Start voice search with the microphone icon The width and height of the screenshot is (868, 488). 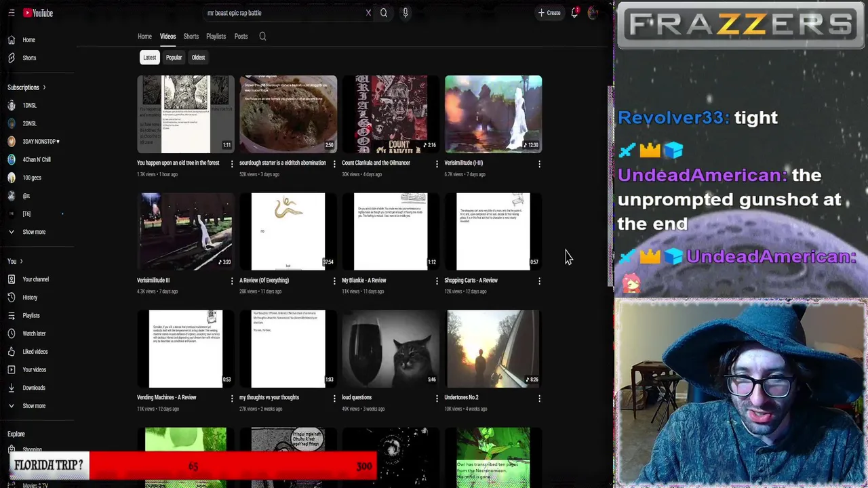pos(406,13)
